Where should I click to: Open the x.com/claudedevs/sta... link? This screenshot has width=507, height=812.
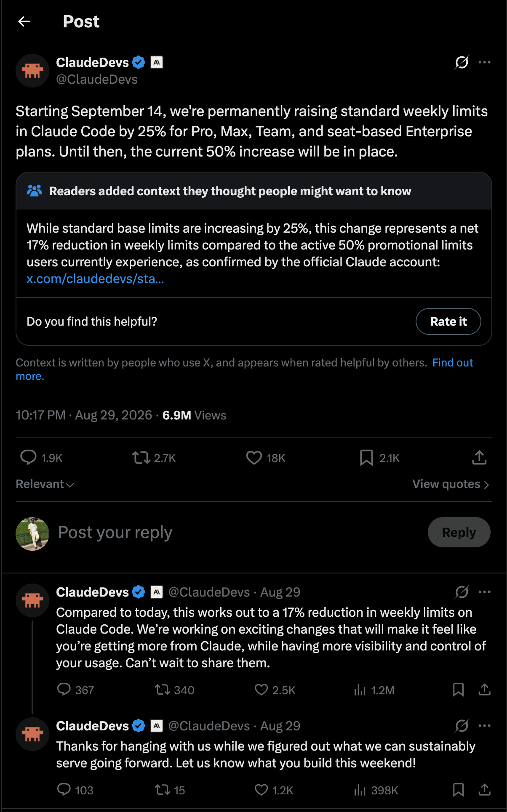[x=95, y=279]
